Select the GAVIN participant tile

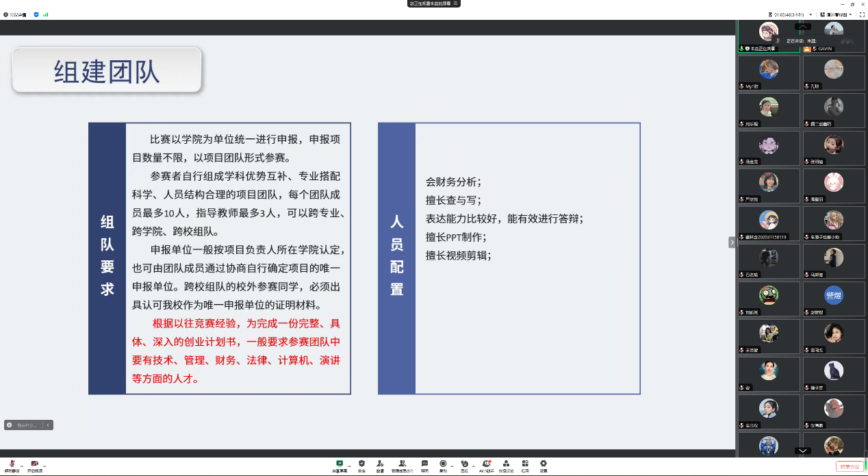(x=834, y=36)
